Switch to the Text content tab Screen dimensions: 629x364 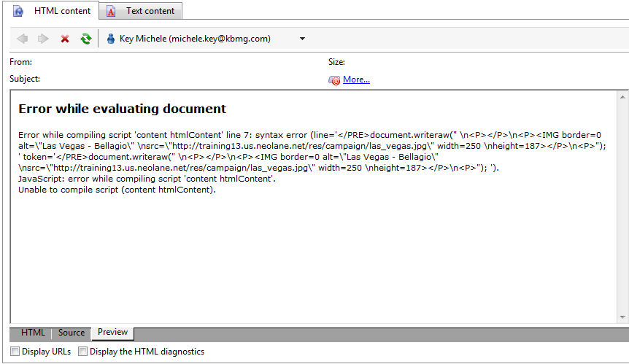140,11
